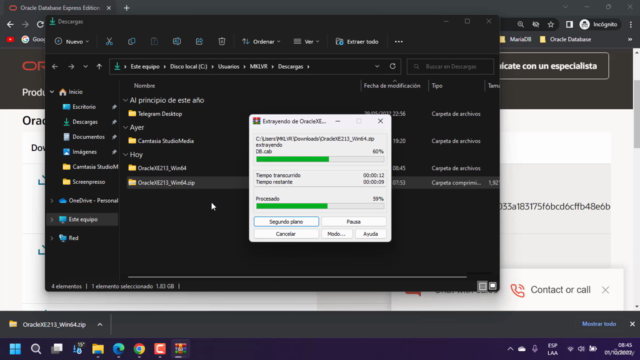Screen dimensions: 640x360
Task: Open download item options chevron
Action: point(100,324)
